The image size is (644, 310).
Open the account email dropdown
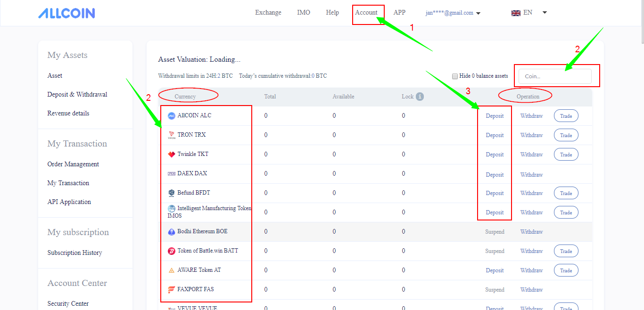[453, 13]
